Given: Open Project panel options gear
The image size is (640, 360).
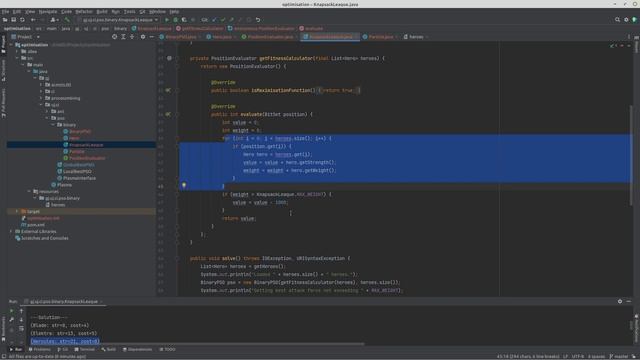Looking at the screenshot, I should click(143, 37).
